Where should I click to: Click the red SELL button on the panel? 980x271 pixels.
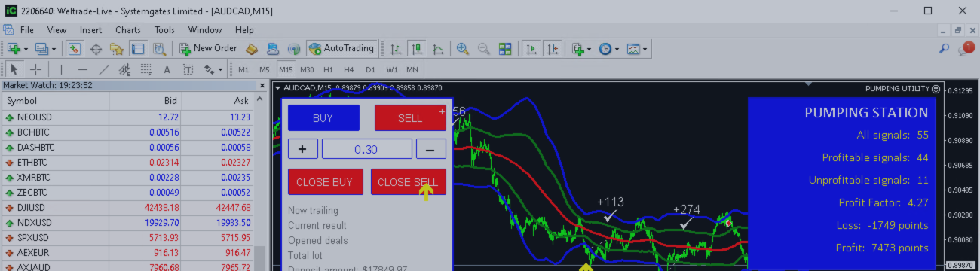[x=410, y=118]
